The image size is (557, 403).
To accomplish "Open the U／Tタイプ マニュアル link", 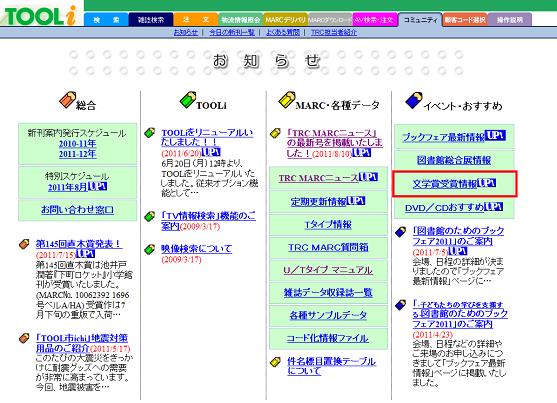I will (328, 270).
